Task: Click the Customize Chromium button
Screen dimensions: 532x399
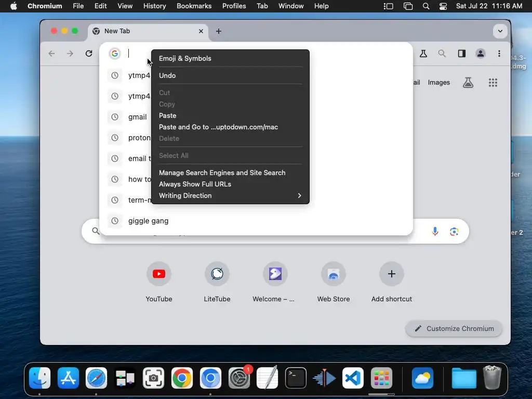Action: coord(454,328)
